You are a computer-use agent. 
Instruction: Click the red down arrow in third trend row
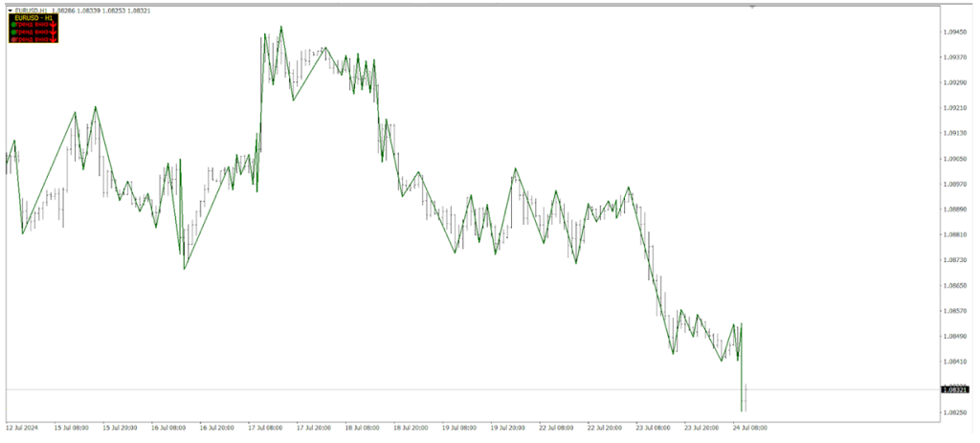(55, 39)
